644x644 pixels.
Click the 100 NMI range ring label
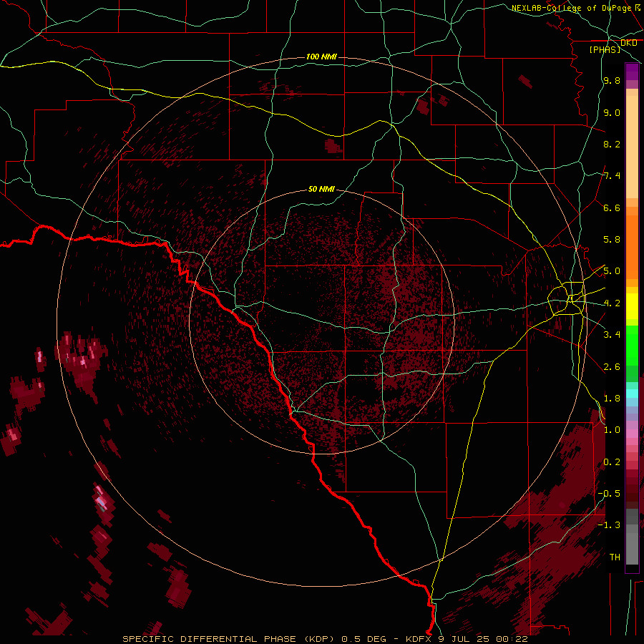pos(321,57)
